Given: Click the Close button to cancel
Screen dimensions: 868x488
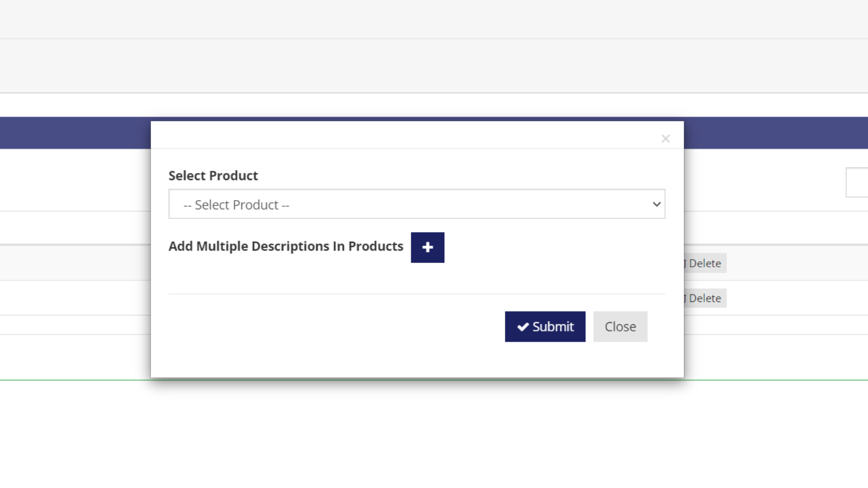Looking at the screenshot, I should pos(620,326).
